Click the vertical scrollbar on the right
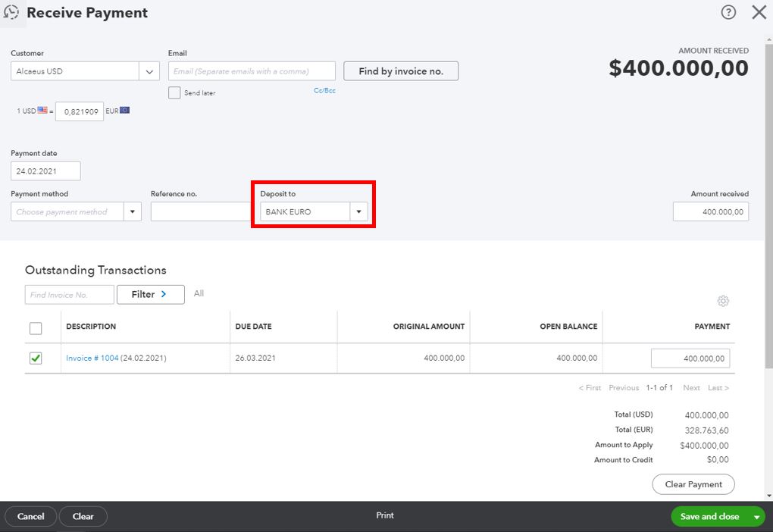Viewport: 773px width, 532px height. click(x=768, y=206)
